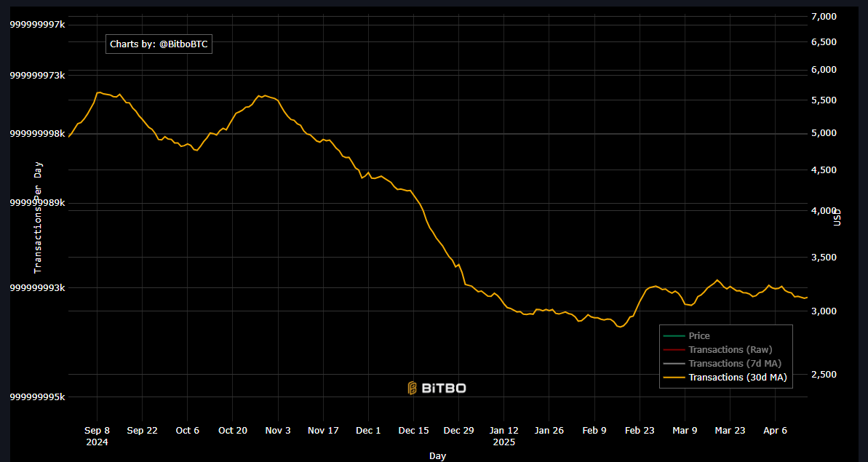Click the Feb 9 date label
Image resolution: width=868 pixels, height=462 pixels.
pos(594,431)
